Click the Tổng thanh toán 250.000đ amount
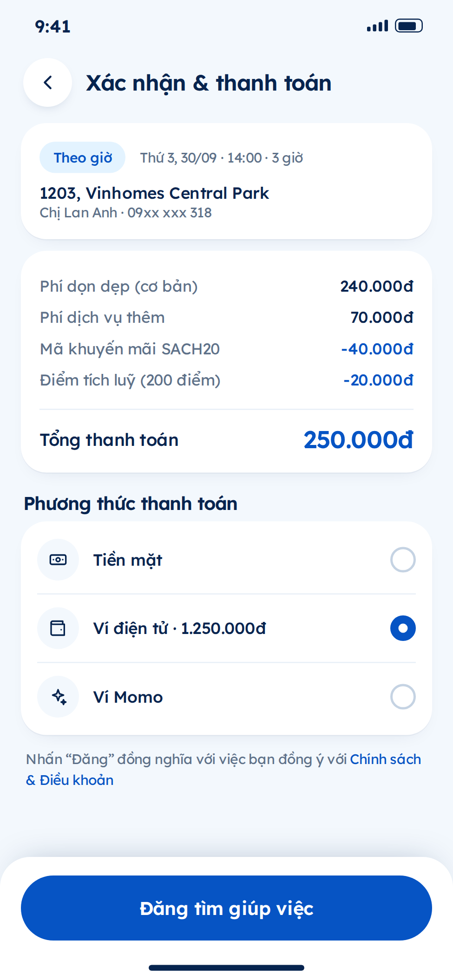The height and width of the screenshot is (980, 453). pos(358,440)
